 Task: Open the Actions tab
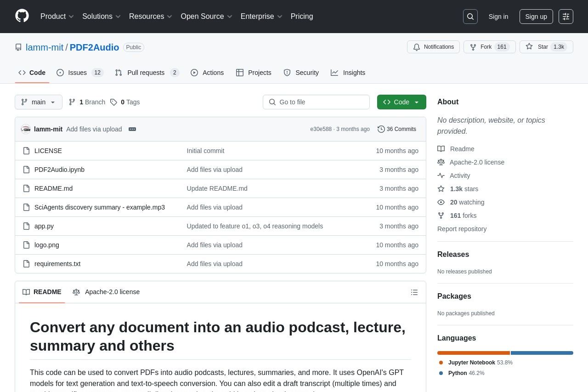(207, 73)
